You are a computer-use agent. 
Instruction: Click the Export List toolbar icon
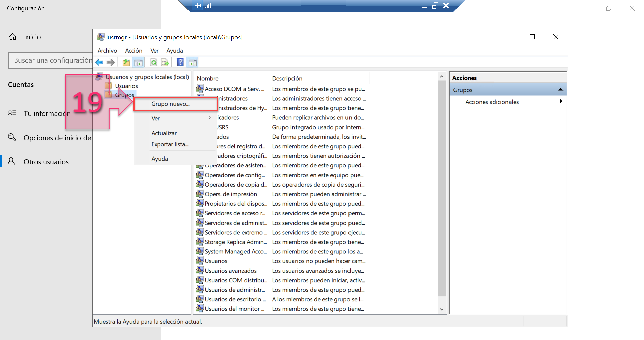[165, 62]
